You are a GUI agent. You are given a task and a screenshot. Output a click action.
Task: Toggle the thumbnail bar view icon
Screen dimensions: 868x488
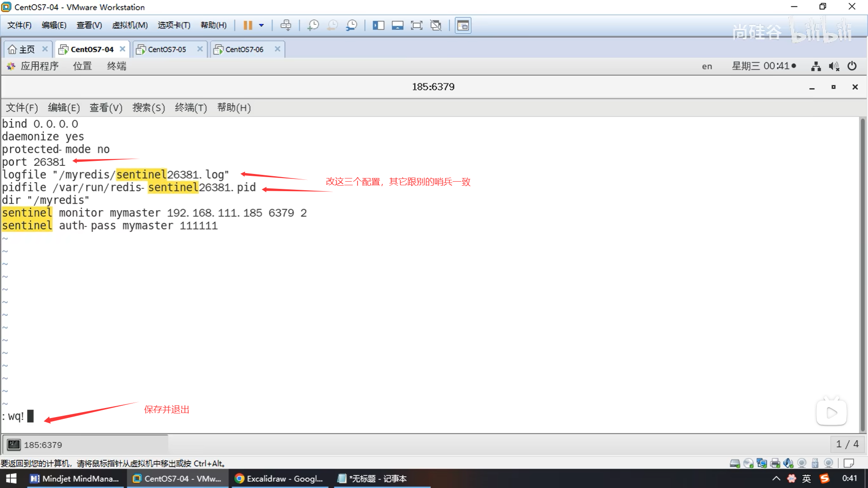pyautogui.click(x=397, y=25)
